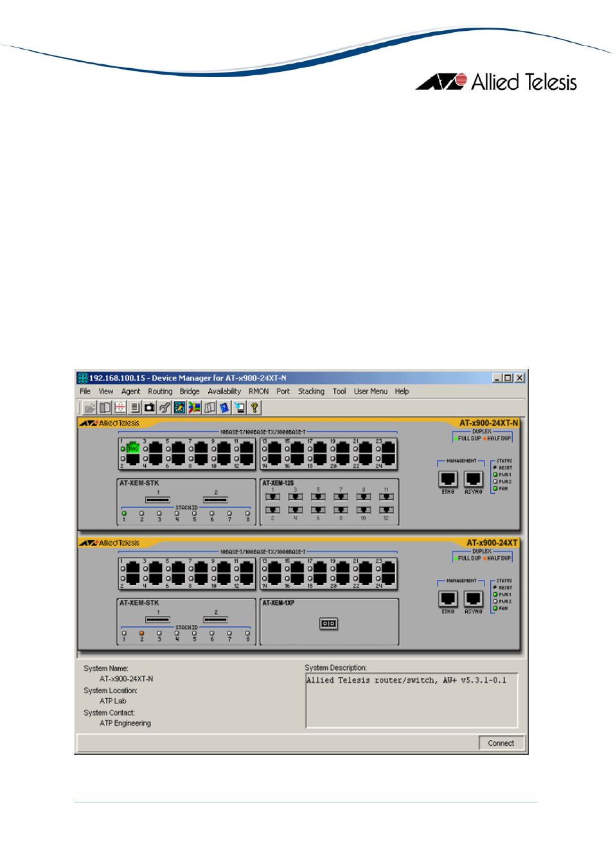The image size is (613, 868).
Task: Select AT-XEM-12S SFP port 6
Action: (318, 510)
